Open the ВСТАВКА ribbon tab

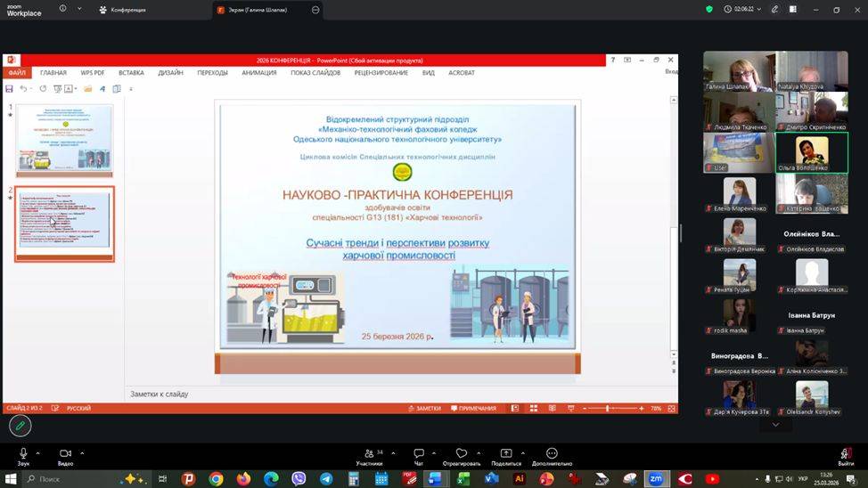point(131,73)
